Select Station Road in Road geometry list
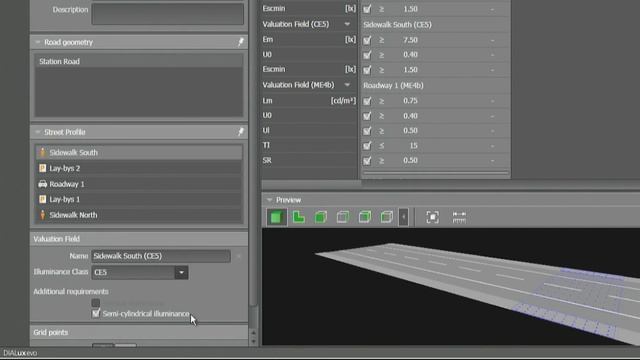The height and width of the screenshot is (360, 640). [x=139, y=61]
